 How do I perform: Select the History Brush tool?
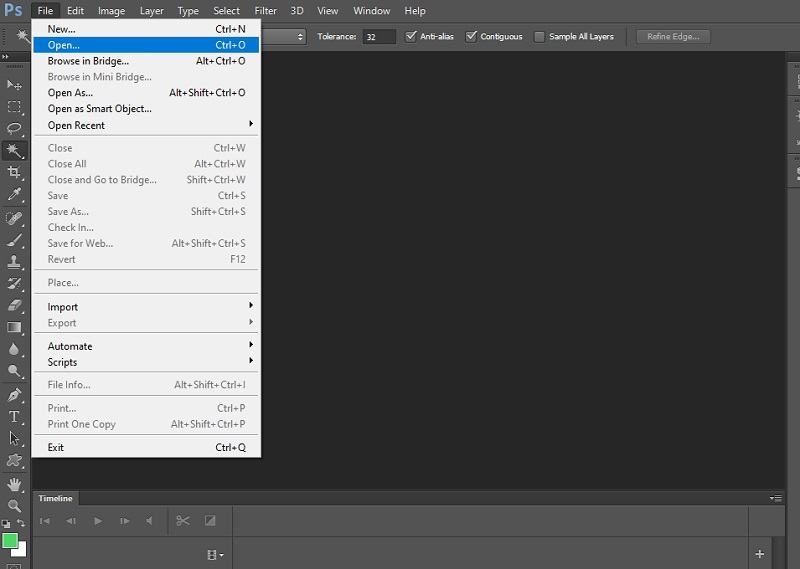tap(14, 284)
